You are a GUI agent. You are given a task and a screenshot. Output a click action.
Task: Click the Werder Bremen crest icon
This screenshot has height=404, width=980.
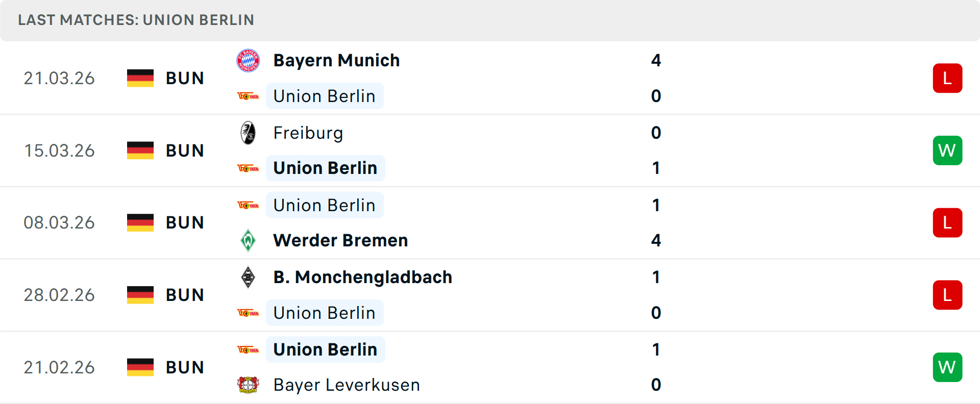[x=248, y=240]
